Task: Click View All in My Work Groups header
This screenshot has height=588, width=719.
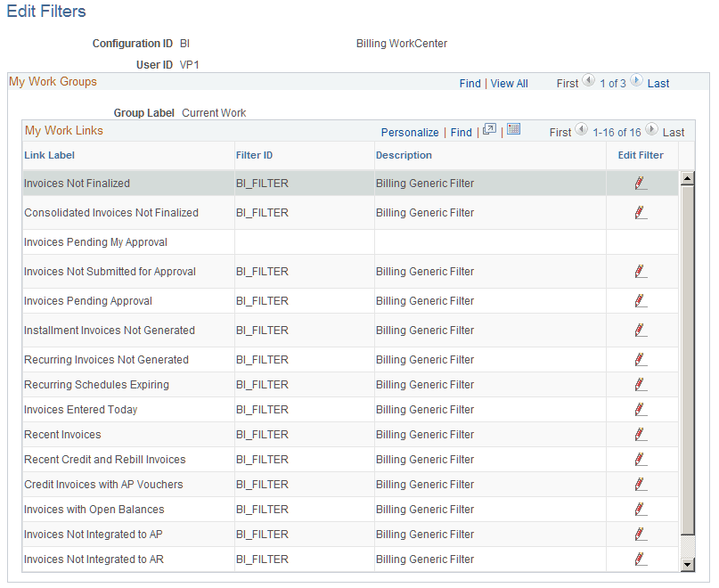Action: [x=509, y=83]
